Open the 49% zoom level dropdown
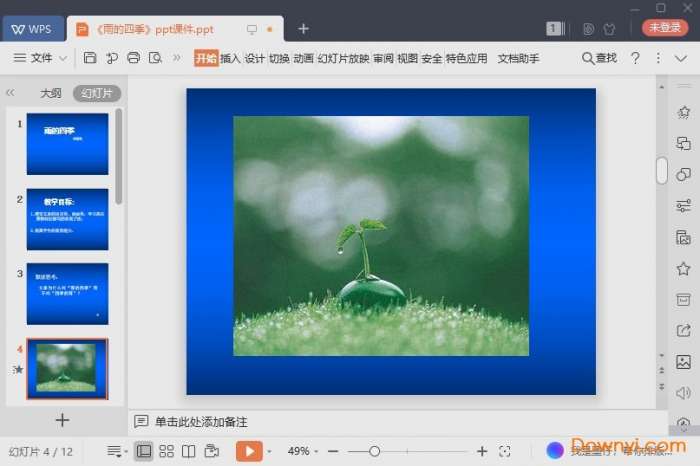Image resolution: width=700 pixels, height=466 pixels. (303, 451)
